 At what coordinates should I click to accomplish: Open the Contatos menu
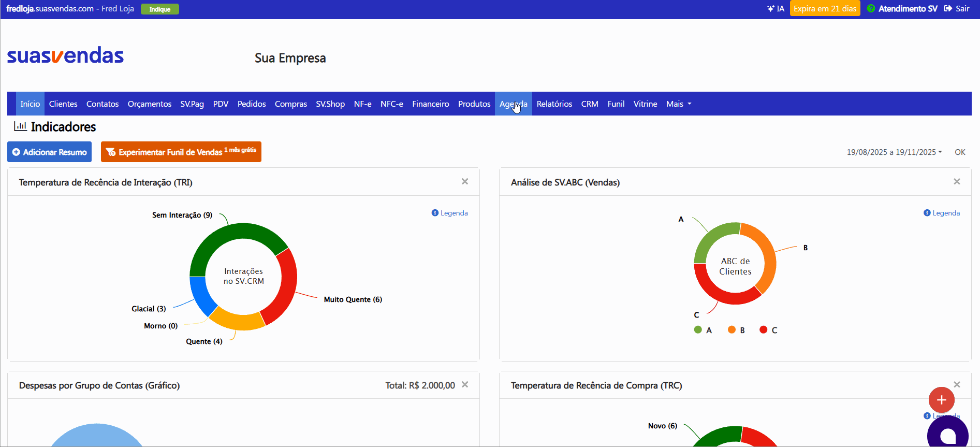pyautogui.click(x=103, y=104)
